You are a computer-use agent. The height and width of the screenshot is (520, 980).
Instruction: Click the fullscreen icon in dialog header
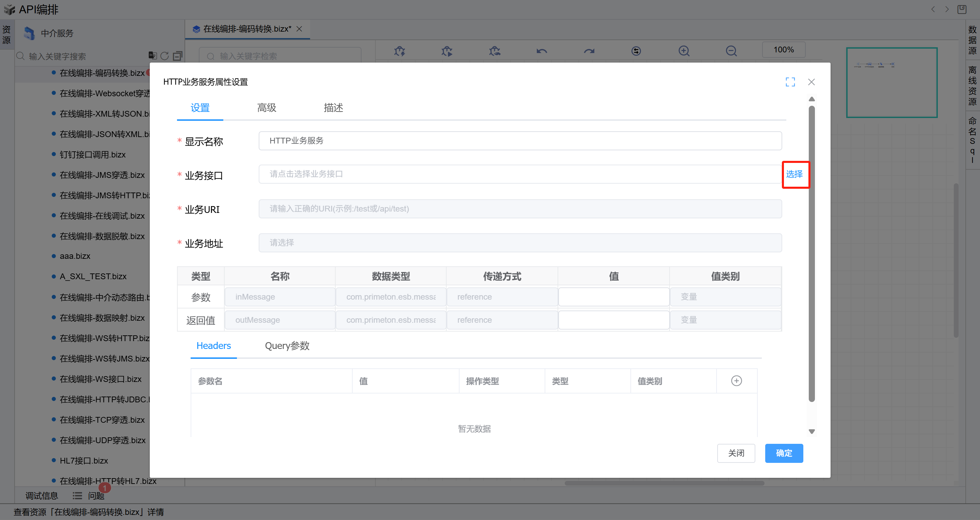click(x=790, y=82)
